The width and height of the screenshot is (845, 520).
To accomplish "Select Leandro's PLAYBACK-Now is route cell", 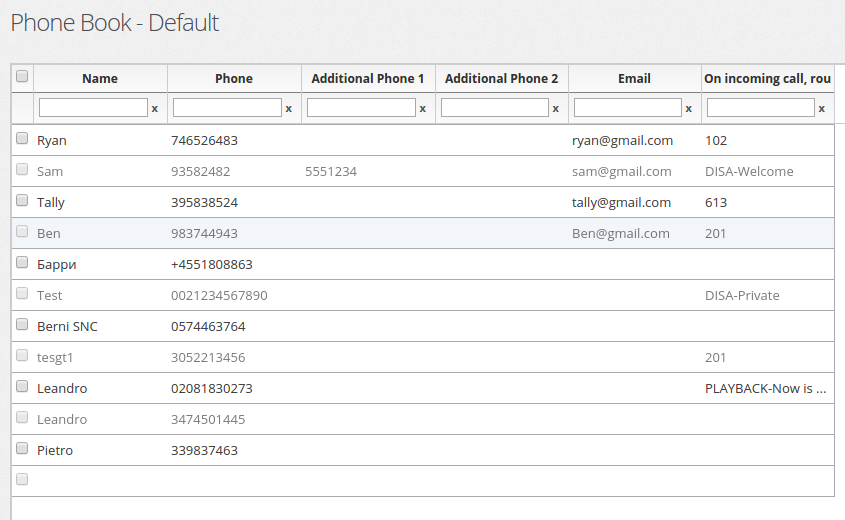I will [x=766, y=388].
